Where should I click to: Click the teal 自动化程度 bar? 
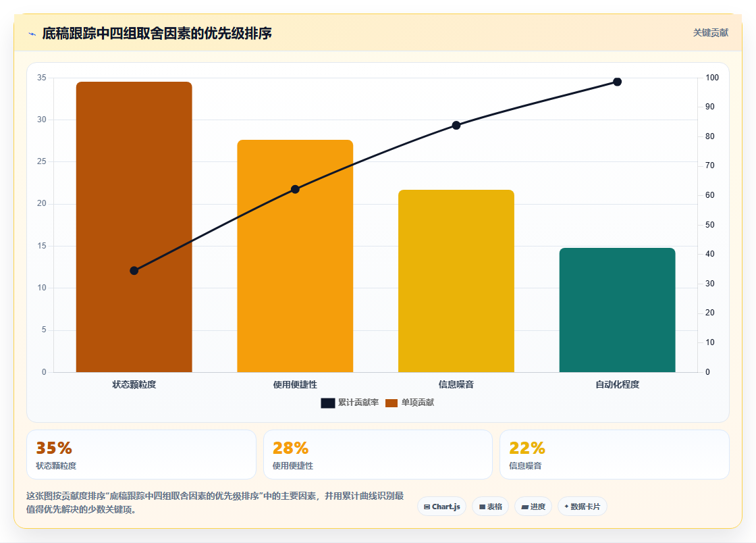617,310
